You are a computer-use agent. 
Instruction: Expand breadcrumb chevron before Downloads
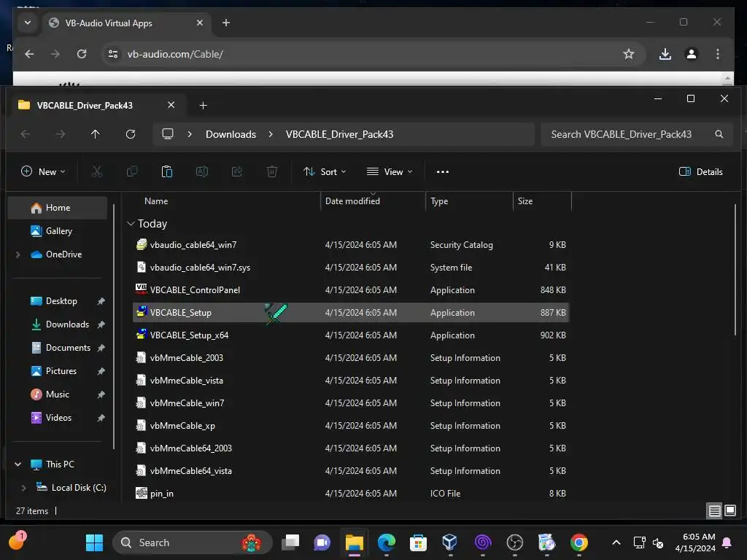190,134
